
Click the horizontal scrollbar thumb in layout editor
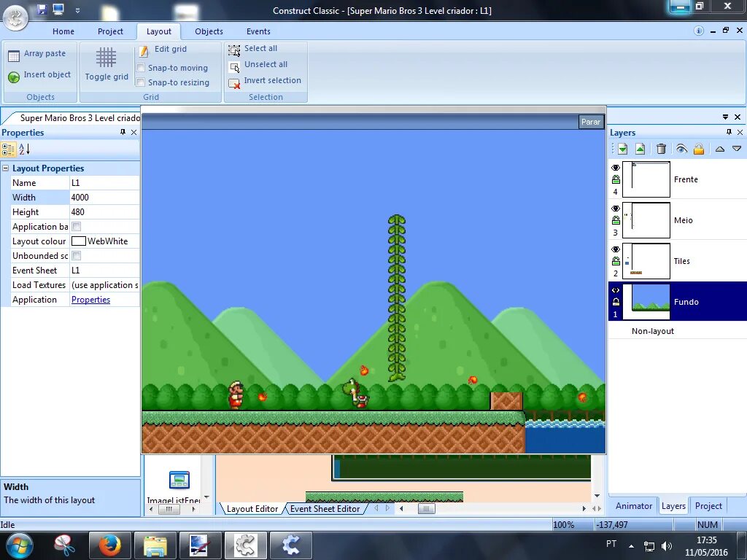[x=426, y=508]
